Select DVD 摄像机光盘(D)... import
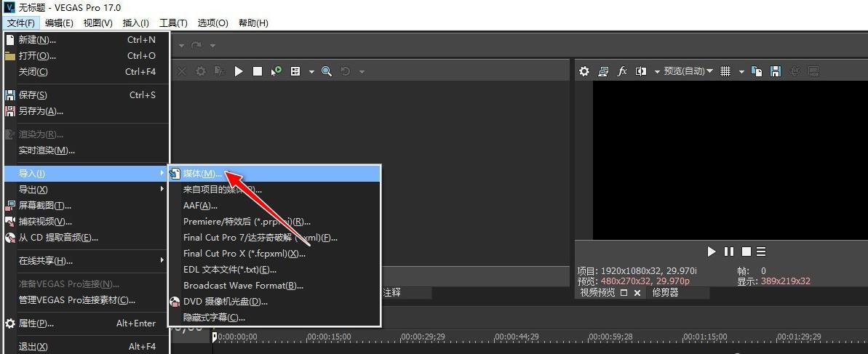The width and height of the screenshot is (868, 354). tap(274, 302)
